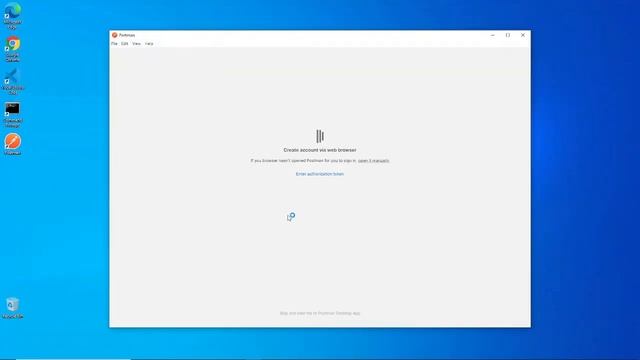
Task: Open the View menu in Postman
Action: [136, 44]
